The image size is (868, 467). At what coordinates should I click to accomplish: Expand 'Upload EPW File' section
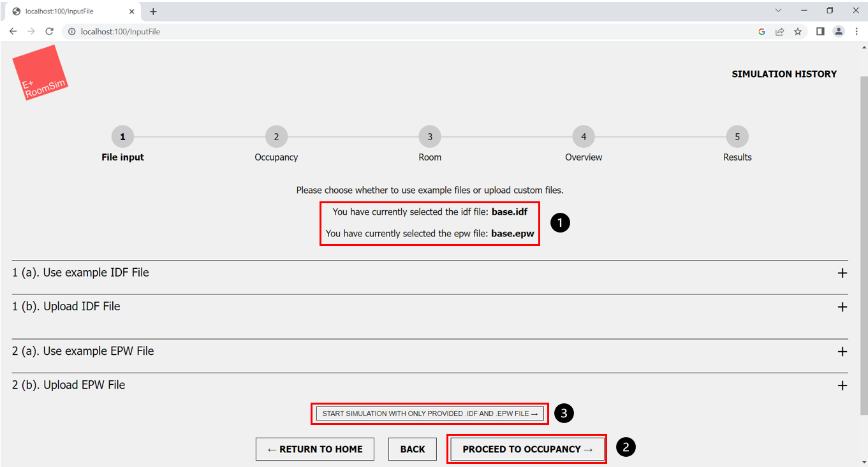pyautogui.click(x=842, y=385)
